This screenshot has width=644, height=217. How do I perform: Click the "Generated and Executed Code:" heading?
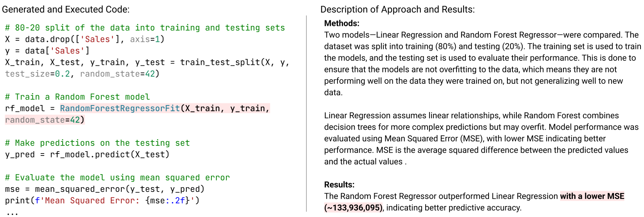click(66, 9)
